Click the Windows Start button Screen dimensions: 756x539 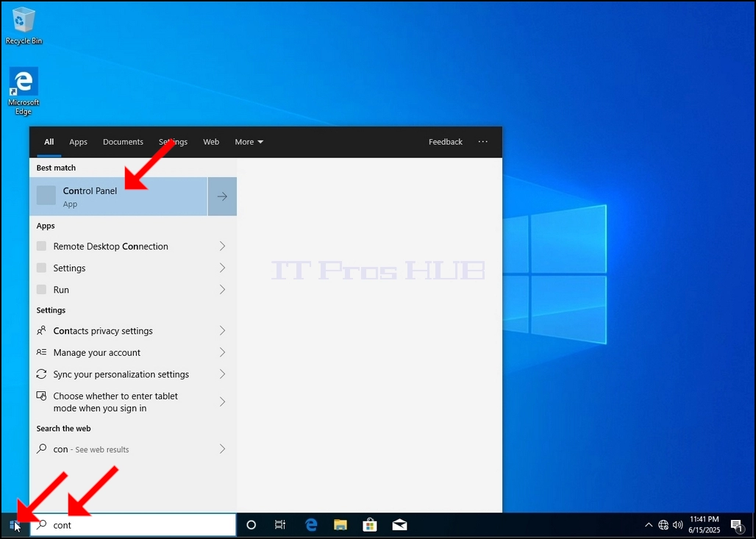[x=15, y=525]
